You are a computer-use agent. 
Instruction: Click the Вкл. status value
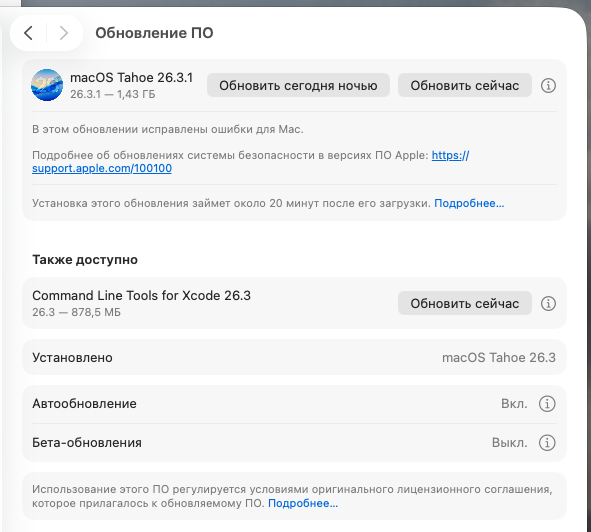[514, 404]
